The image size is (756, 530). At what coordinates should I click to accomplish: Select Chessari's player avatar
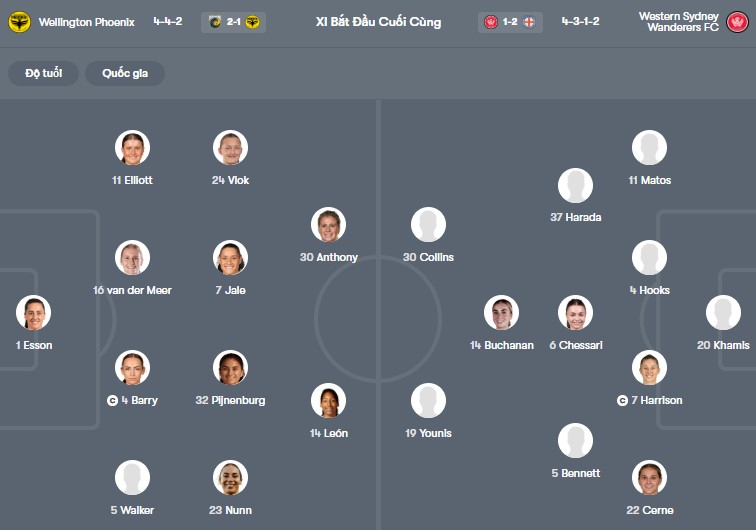pyautogui.click(x=575, y=313)
